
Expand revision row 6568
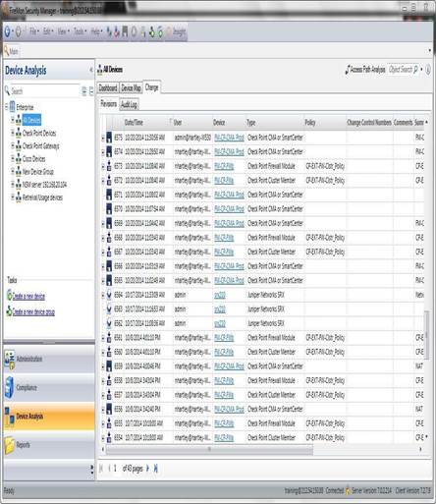[x=103, y=238]
